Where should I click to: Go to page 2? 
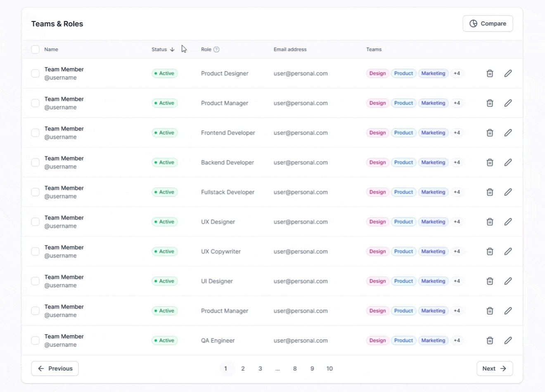point(243,368)
